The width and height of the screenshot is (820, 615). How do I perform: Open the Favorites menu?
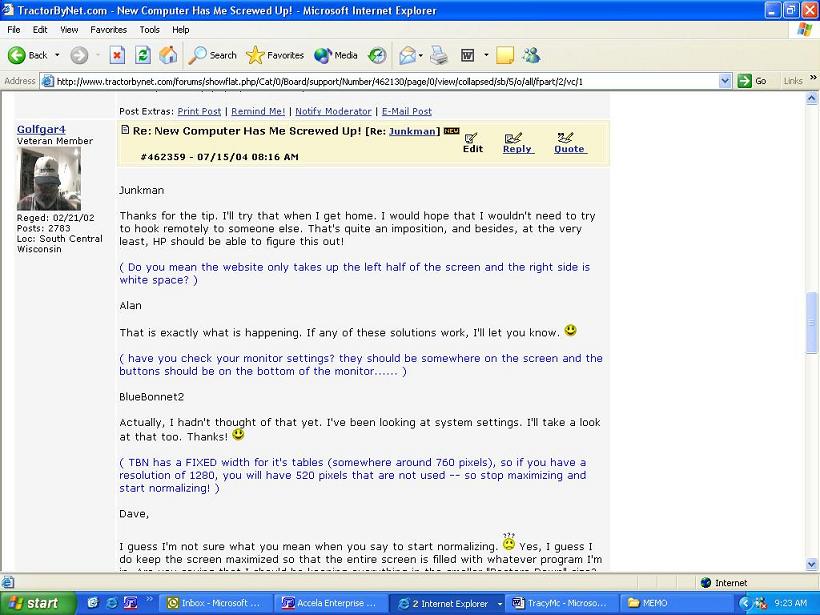coord(108,30)
